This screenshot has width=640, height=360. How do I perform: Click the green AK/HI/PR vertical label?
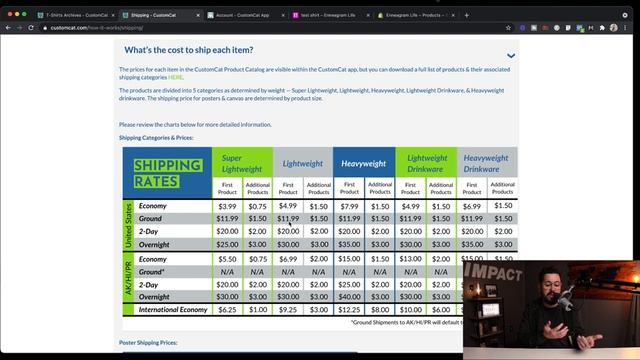[128, 278]
